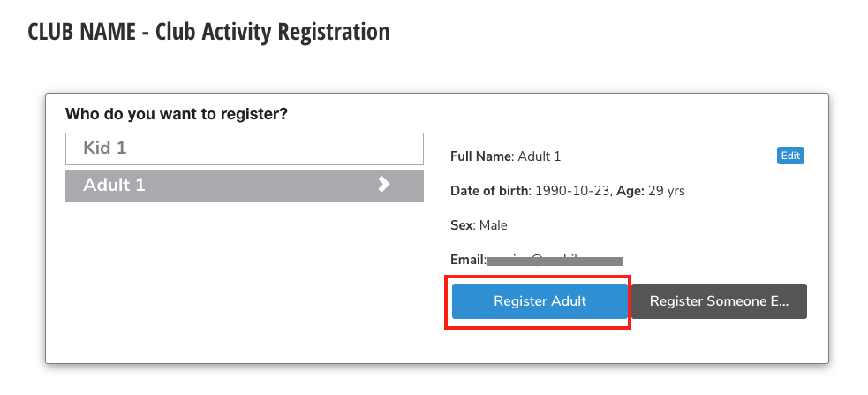This screenshot has height=395, width=868.
Task: Click the Male value text
Action: (494, 225)
